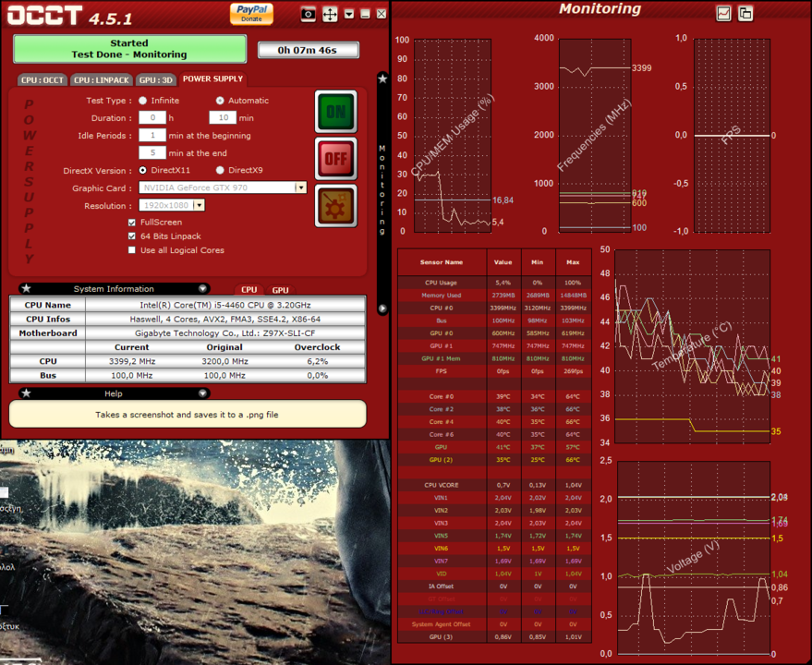This screenshot has height=665, width=812.
Task: Click the monitoring windows layout icon
Action: click(x=745, y=14)
